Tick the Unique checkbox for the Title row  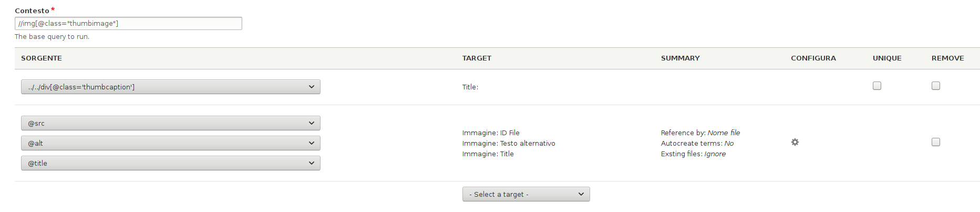tap(877, 86)
